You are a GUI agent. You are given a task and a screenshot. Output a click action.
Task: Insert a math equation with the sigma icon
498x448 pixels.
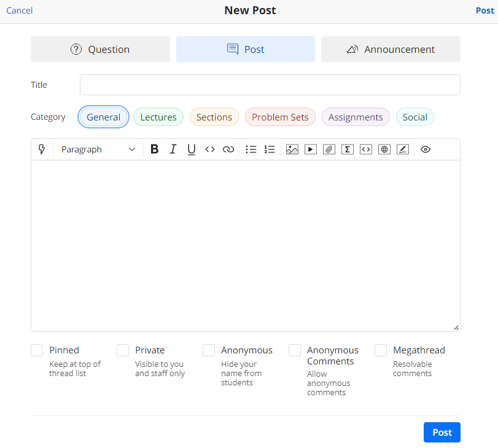[x=348, y=149]
